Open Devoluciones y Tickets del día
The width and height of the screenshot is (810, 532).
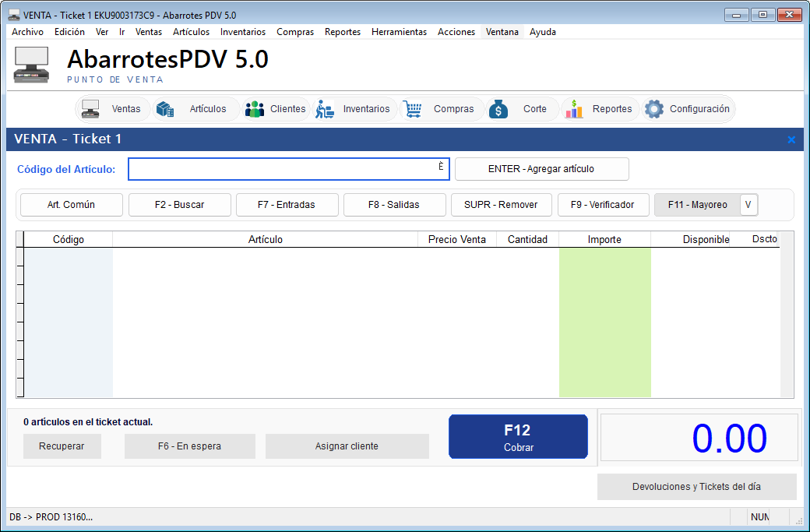pos(697,487)
